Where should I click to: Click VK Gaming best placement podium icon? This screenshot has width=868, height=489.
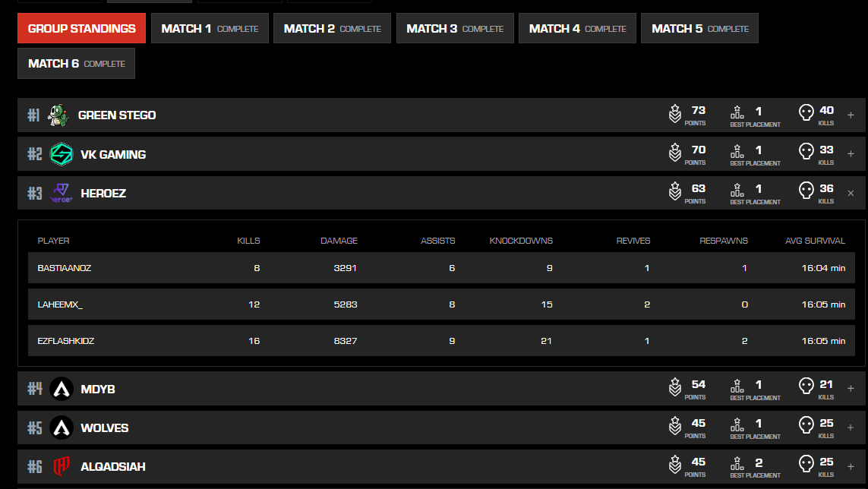pyautogui.click(x=737, y=151)
